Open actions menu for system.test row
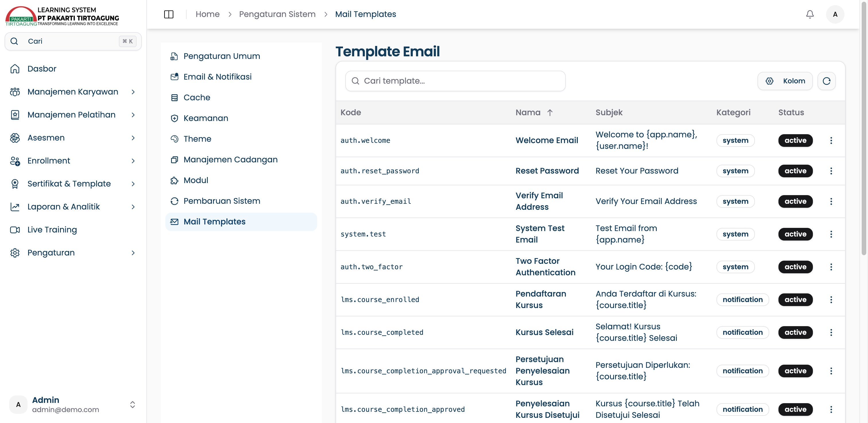The image size is (868, 423). [x=831, y=234]
